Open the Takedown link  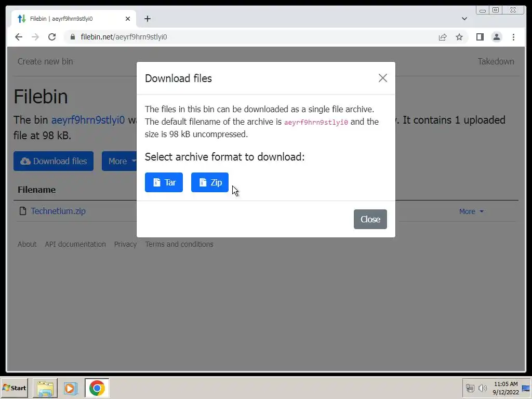(x=496, y=61)
